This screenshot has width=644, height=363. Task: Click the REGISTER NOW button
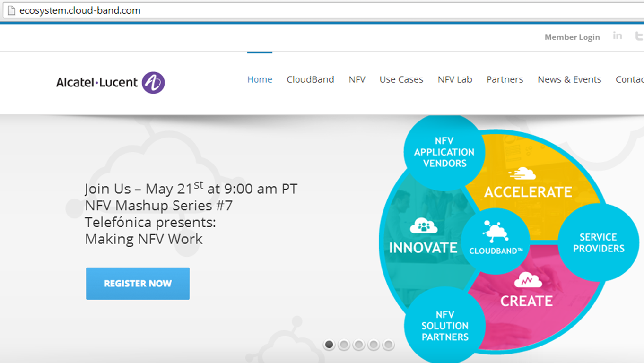(x=137, y=283)
